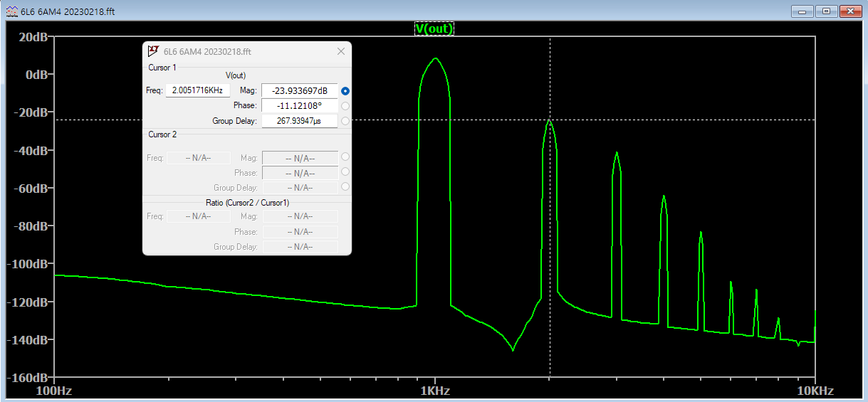Click Cursor 1 Freq input field
868x402 pixels.
click(198, 90)
